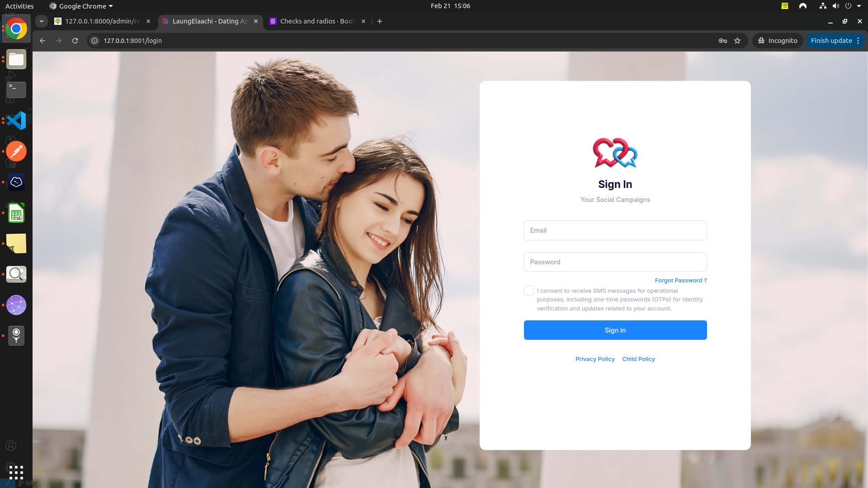Open Google Chrome from the dock
This screenshot has height=488, width=868.
point(16,29)
